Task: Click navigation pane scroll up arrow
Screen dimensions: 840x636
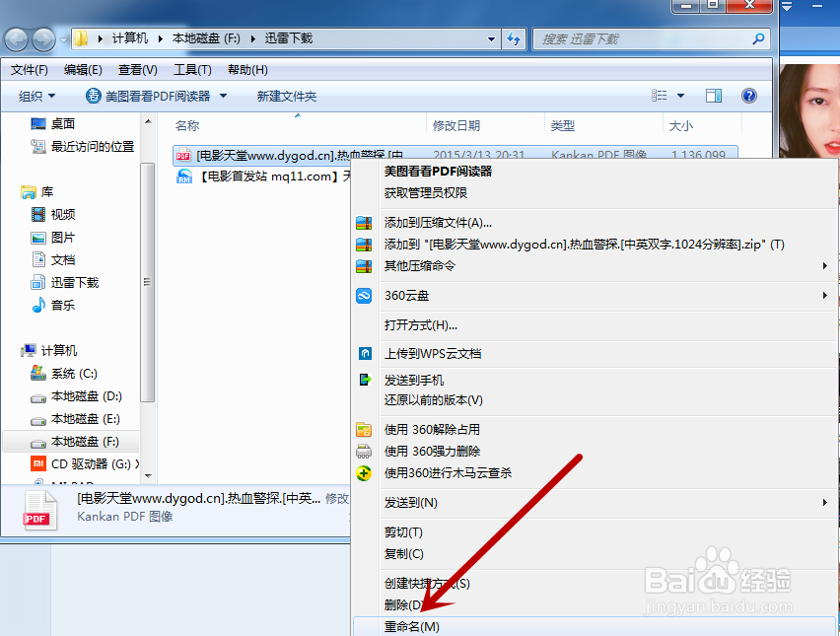Action: pyautogui.click(x=149, y=122)
